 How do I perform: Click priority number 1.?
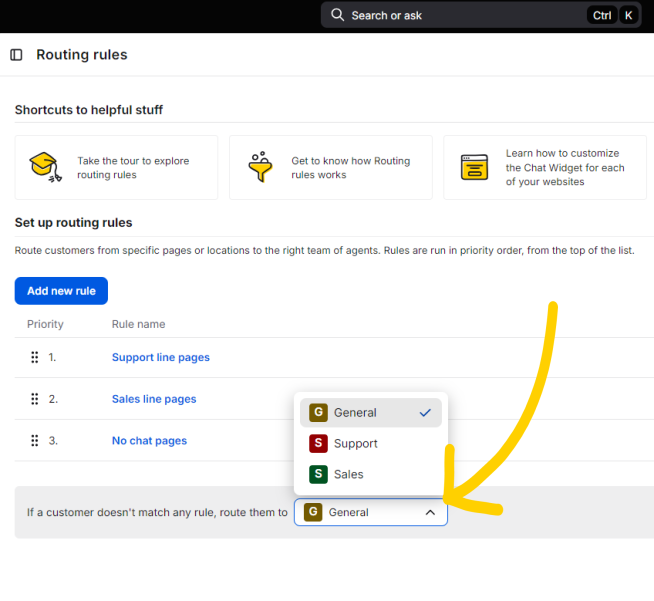[52, 357]
